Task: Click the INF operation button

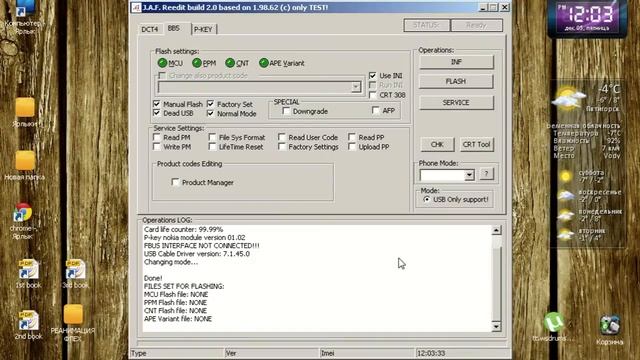Action: pos(456,62)
